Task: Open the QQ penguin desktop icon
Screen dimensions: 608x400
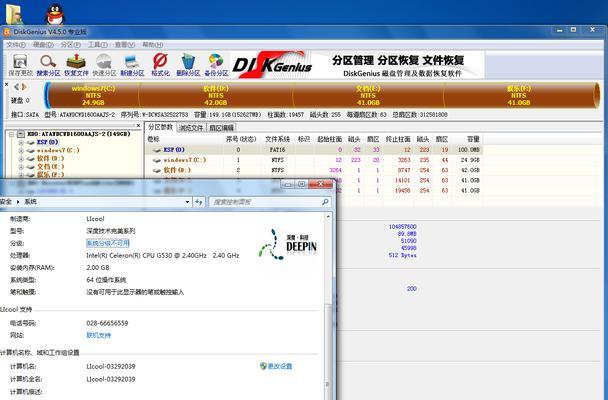Action: point(55,14)
